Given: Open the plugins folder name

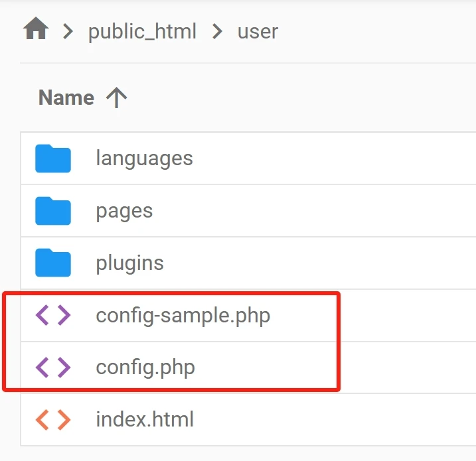Looking at the screenshot, I should [130, 263].
